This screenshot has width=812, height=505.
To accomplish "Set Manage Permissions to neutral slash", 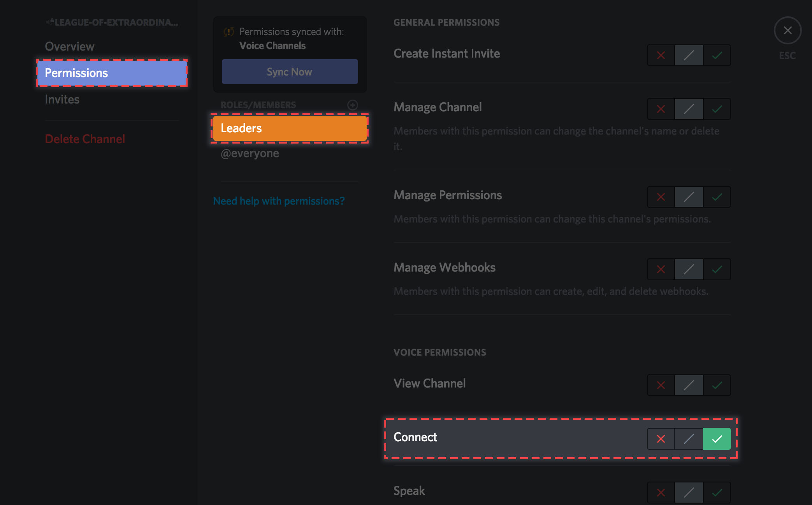I will click(689, 197).
